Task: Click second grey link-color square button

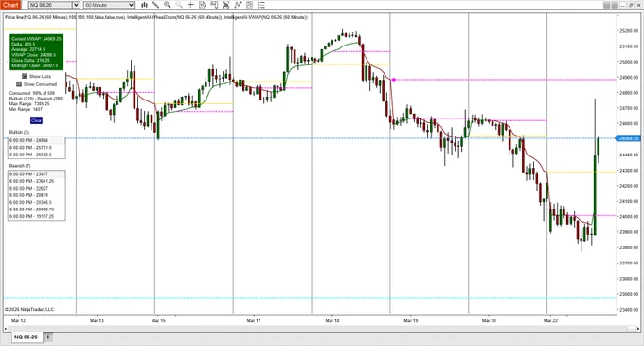Action: click(x=615, y=5)
